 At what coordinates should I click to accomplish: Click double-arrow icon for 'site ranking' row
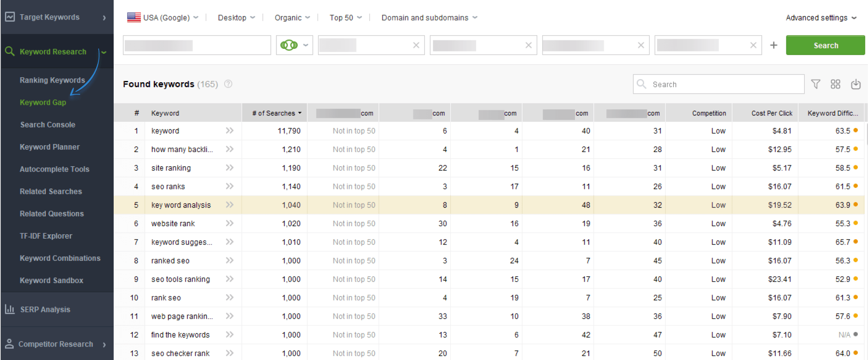(230, 168)
